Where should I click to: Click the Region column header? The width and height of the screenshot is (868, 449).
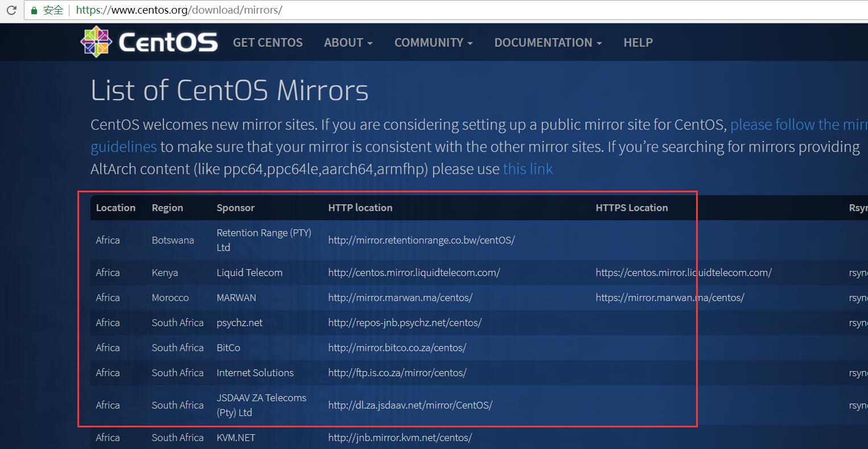(167, 208)
